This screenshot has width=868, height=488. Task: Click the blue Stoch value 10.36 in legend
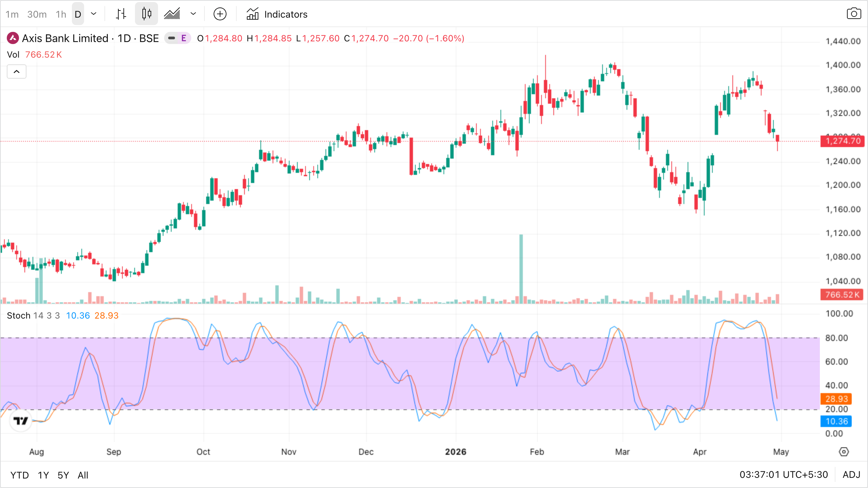pyautogui.click(x=78, y=316)
